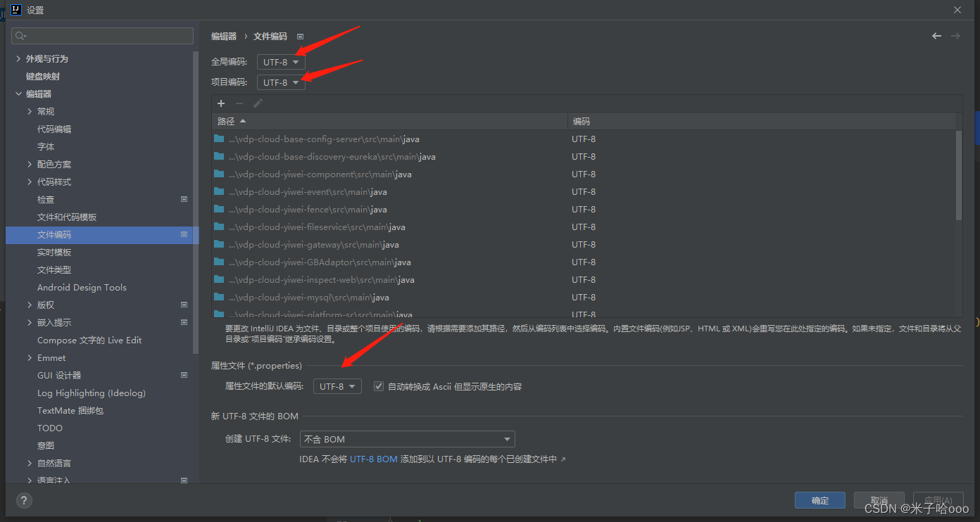Expand the Emmet tree node
The height and width of the screenshot is (522, 980).
(30, 357)
